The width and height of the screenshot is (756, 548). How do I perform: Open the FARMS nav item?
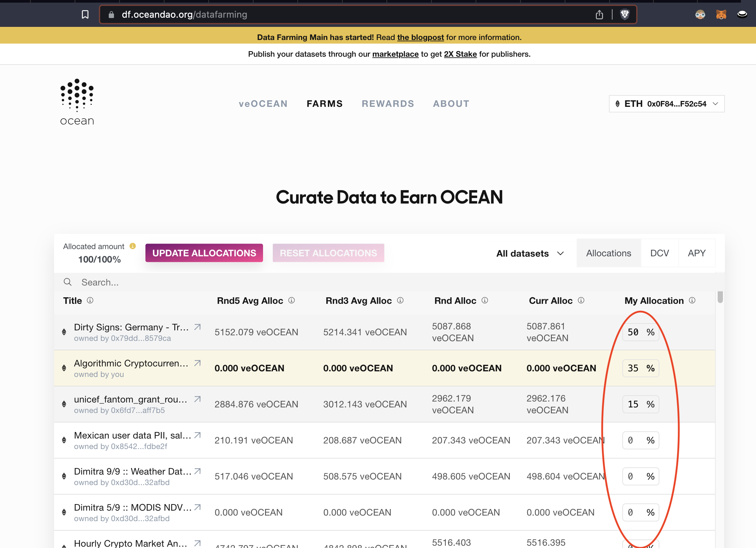(x=325, y=104)
